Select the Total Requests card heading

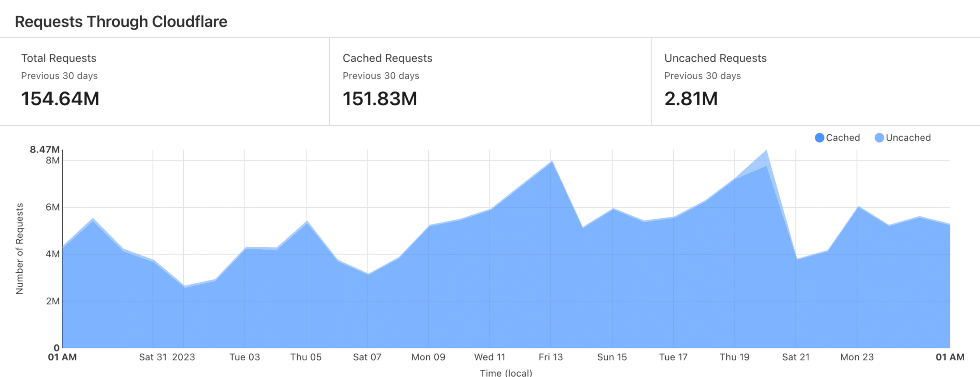click(59, 58)
